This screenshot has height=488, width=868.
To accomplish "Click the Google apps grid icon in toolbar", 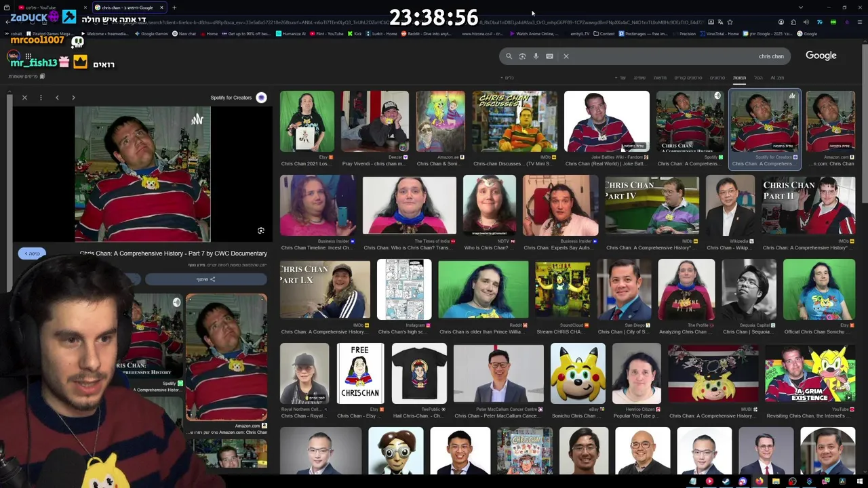I will [29, 56].
